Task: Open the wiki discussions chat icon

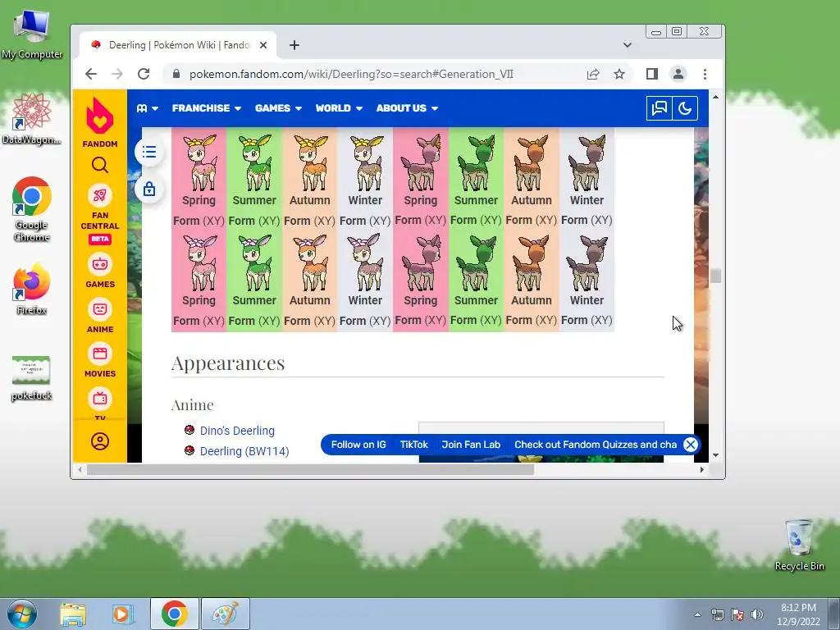Action: pyautogui.click(x=659, y=108)
